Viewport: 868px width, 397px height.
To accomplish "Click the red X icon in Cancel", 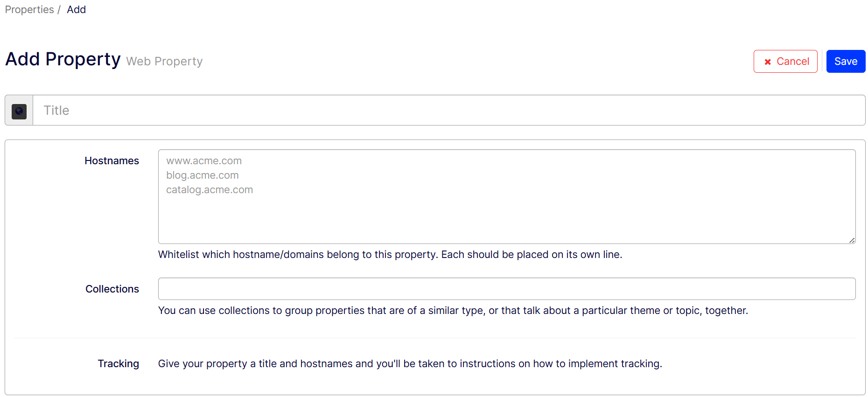I will tap(768, 62).
